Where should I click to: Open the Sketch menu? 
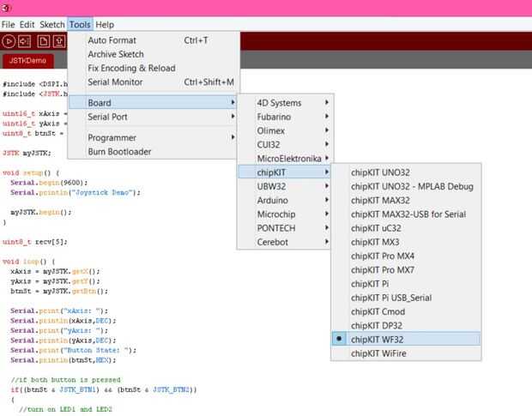point(51,24)
